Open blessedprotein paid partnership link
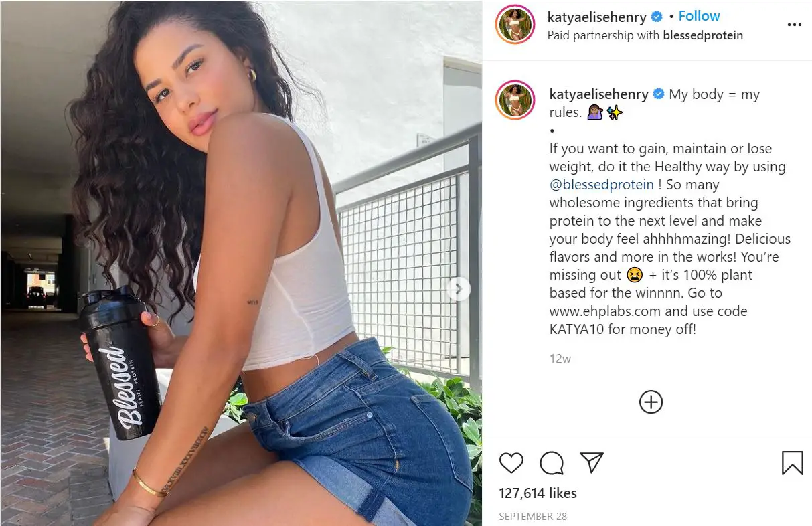This screenshot has width=812, height=526. (x=703, y=35)
